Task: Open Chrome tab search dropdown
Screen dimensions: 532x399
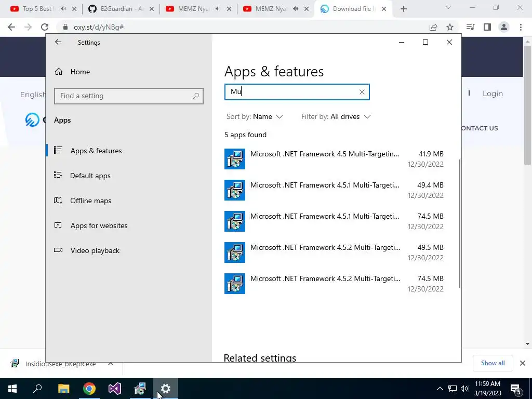Action: coord(448,7)
